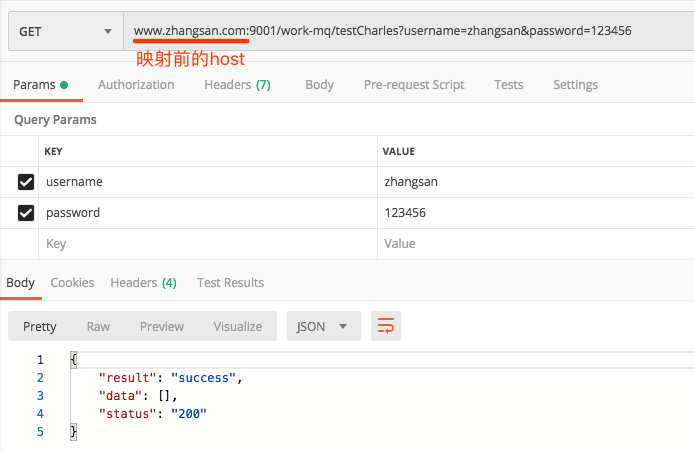Switch to response Cookies tab
Screen dimensions: 694x451
(72, 283)
